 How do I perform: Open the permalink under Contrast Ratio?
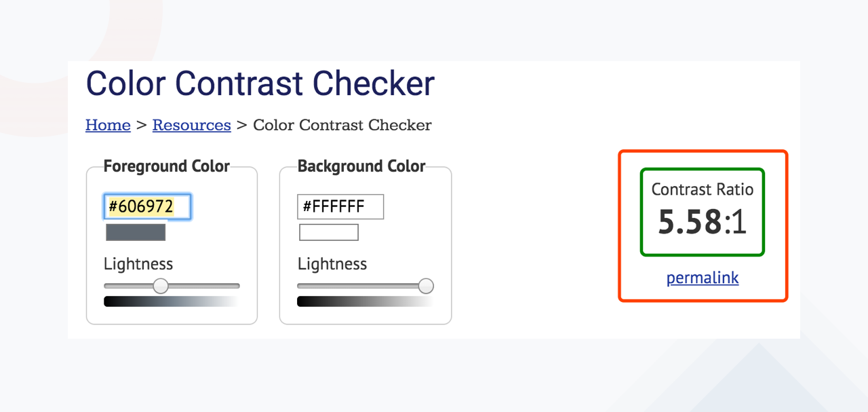click(703, 278)
